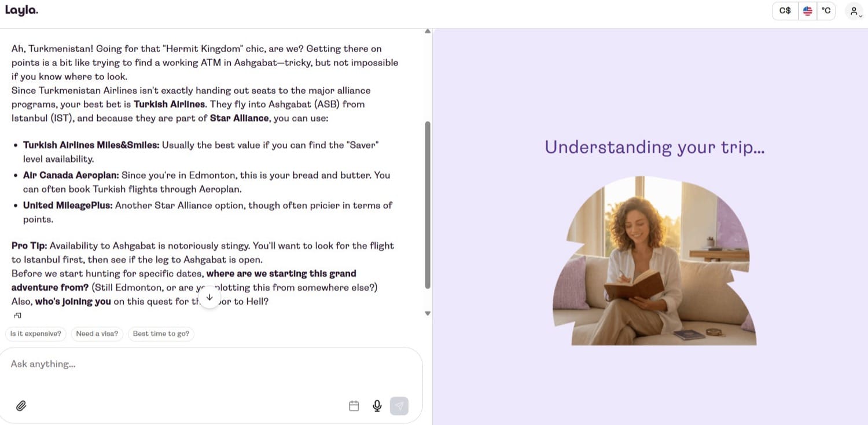Open the calendar date picker icon
Screen dimensions: 868x425
(x=354, y=406)
